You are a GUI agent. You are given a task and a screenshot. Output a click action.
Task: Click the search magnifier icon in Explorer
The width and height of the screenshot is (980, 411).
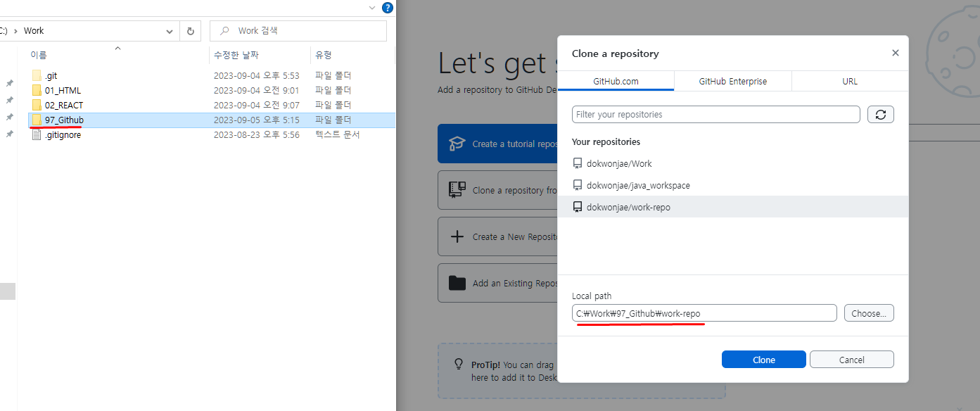224,31
